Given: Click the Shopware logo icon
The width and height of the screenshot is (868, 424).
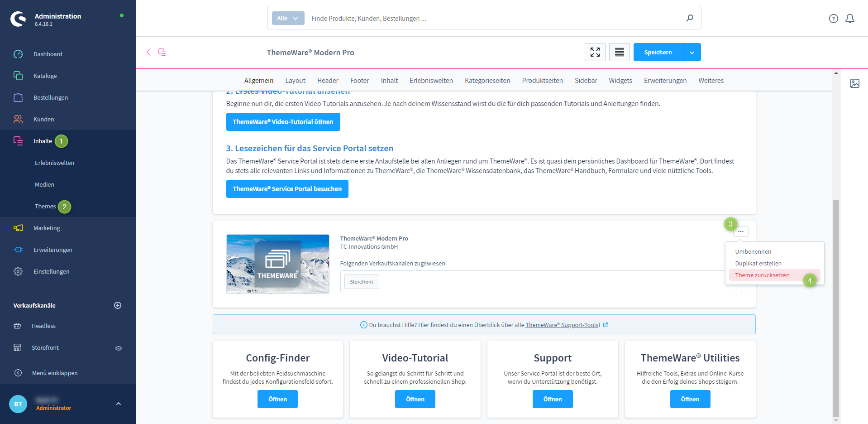Looking at the screenshot, I should (18, 19).
